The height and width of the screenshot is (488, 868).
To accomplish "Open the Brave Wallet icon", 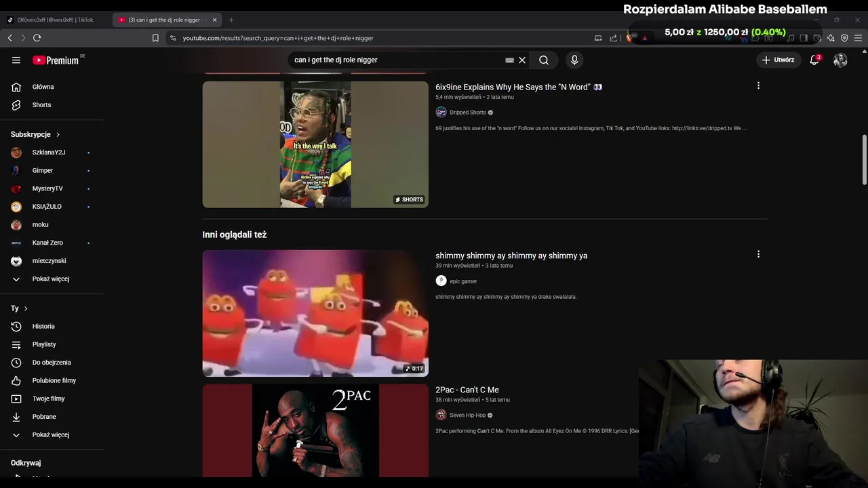I will click(817, 38).
